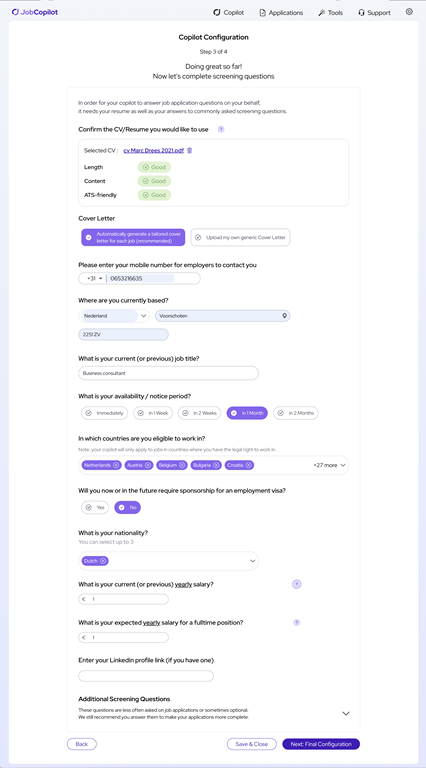Viewport: 426px width, 768px height.
Task: Click help icon next to current salary question
Action: [x=296, y=584]
